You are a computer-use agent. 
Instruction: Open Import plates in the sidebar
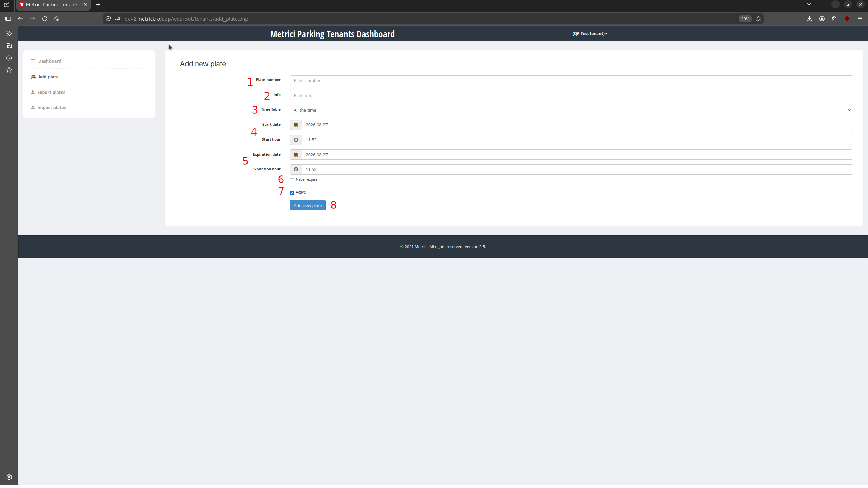click(52, 107)
